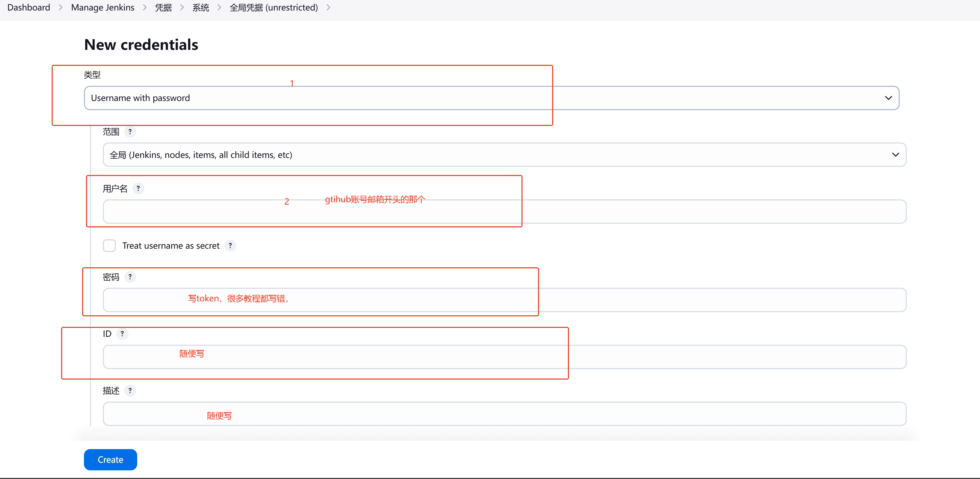Expand the 范围 scope dropdown
This screenshot has width=980, height=479.
pyautogui.click(x=504, y=155)
